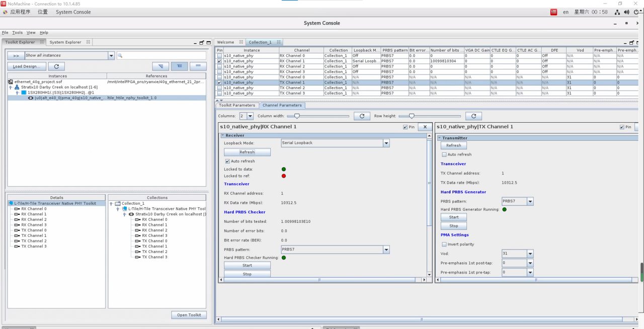
Task: Click the refresh icon next to Row height slider
Action: [472, 116]
